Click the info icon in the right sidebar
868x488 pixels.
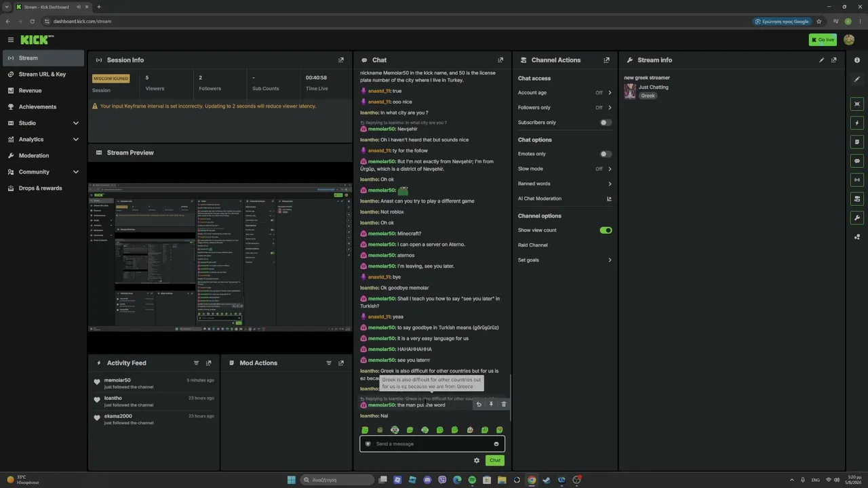(857, 60)
